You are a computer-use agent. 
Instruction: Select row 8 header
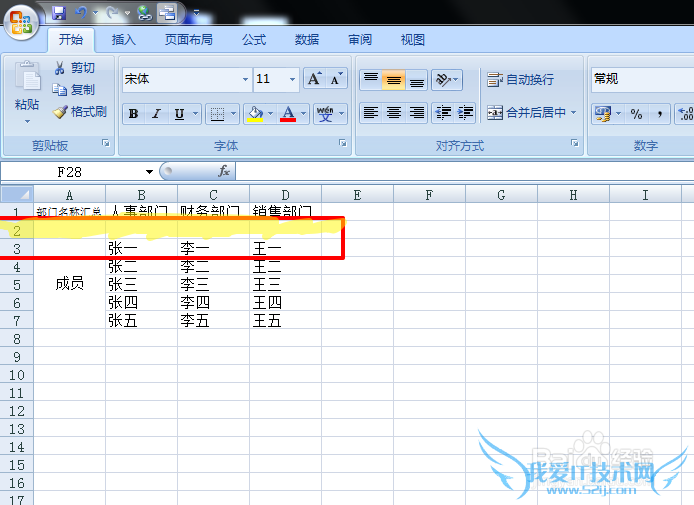pos(17,339)
